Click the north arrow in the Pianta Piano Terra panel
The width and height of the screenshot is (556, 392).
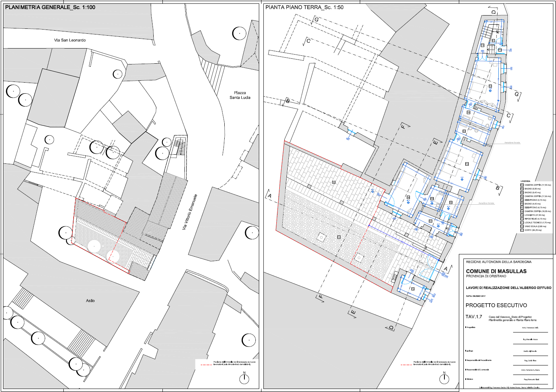coord(444,378)
